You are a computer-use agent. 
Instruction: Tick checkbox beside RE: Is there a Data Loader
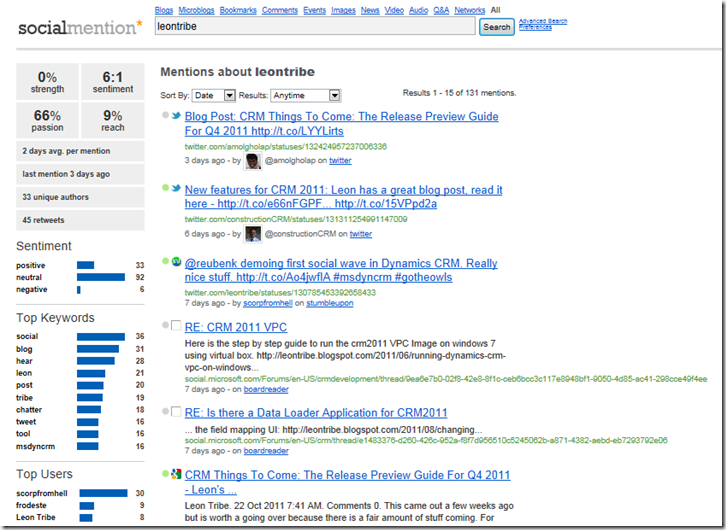pyautogui.click(x=176, y=411)
